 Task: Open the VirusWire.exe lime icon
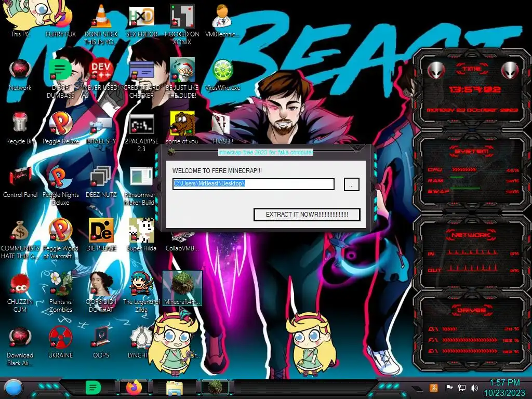tap(222, 75)
